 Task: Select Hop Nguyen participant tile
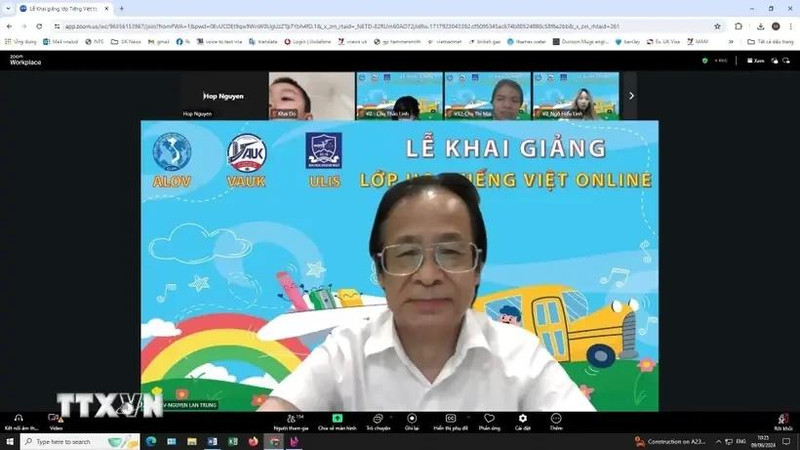224,96
